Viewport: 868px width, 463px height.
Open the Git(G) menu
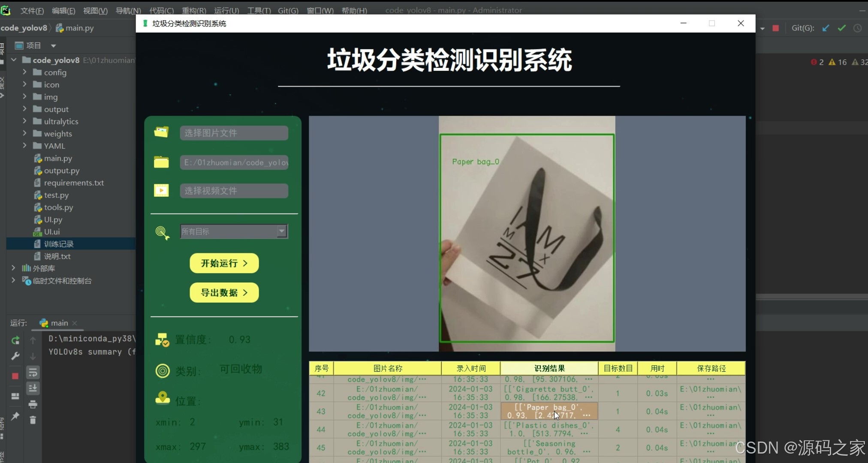pos(288,10)
